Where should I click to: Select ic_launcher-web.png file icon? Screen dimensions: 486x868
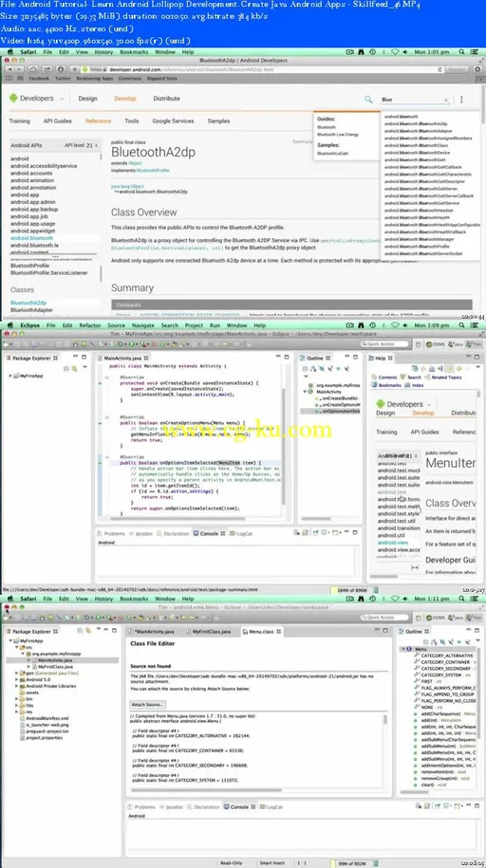[x=22, y=725]
